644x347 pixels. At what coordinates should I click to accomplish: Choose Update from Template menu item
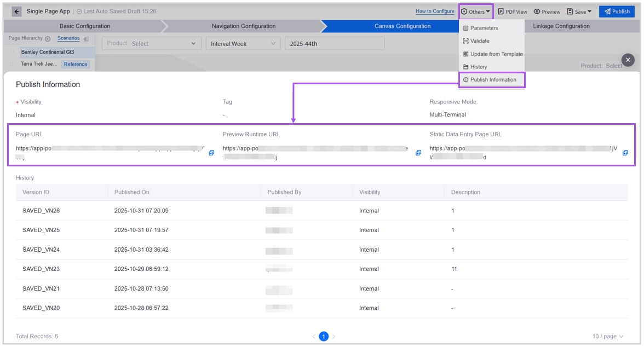496,54
